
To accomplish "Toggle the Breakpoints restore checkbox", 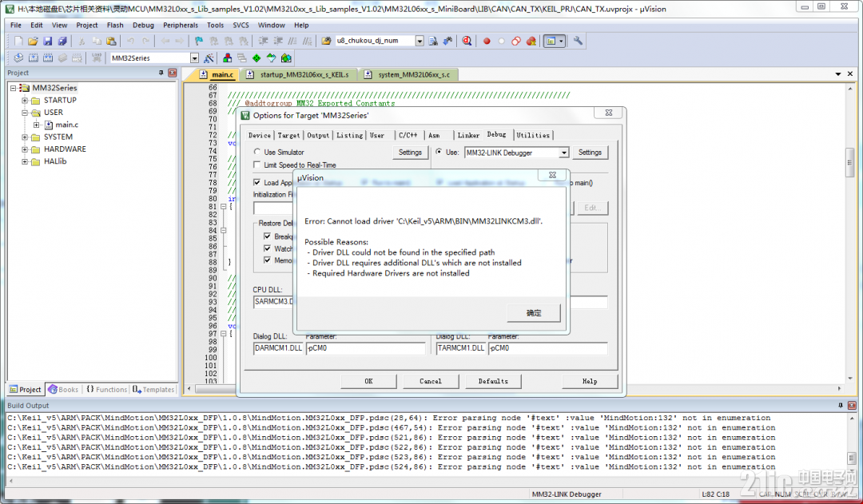I will 267,236.
